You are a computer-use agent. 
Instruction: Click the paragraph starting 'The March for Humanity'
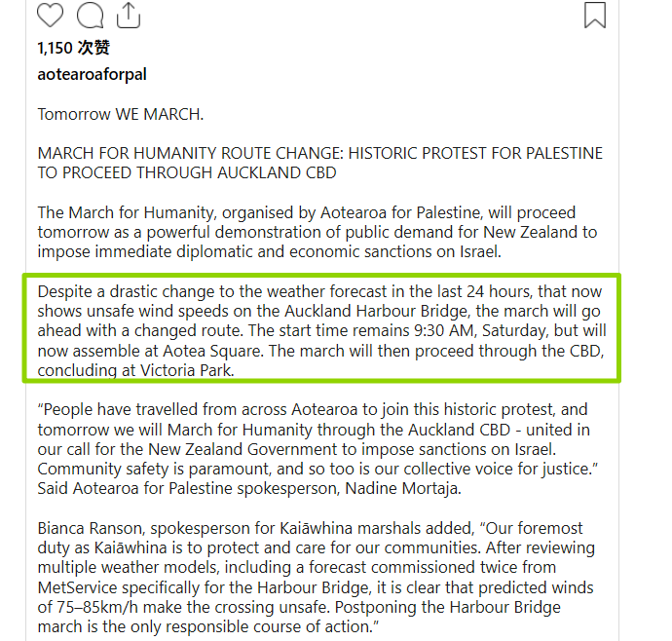coord(317,232)
